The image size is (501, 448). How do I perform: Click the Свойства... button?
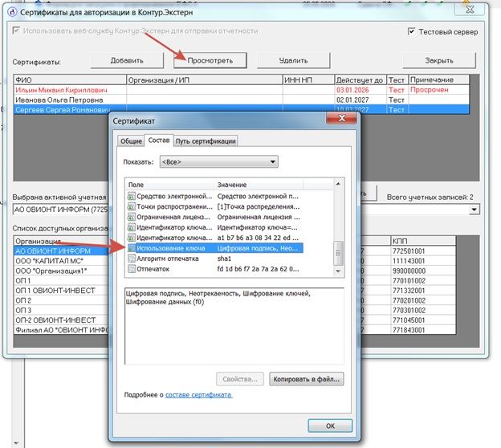240,379
